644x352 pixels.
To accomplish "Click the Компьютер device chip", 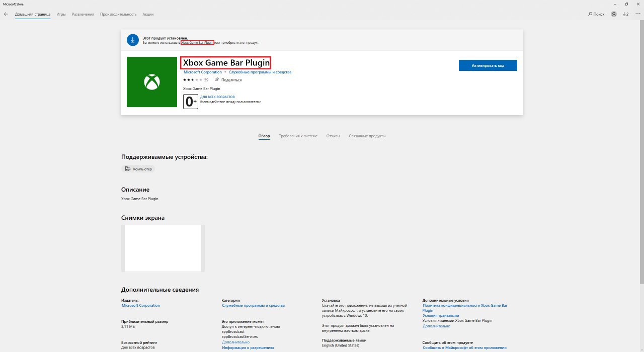I will 138,169.
